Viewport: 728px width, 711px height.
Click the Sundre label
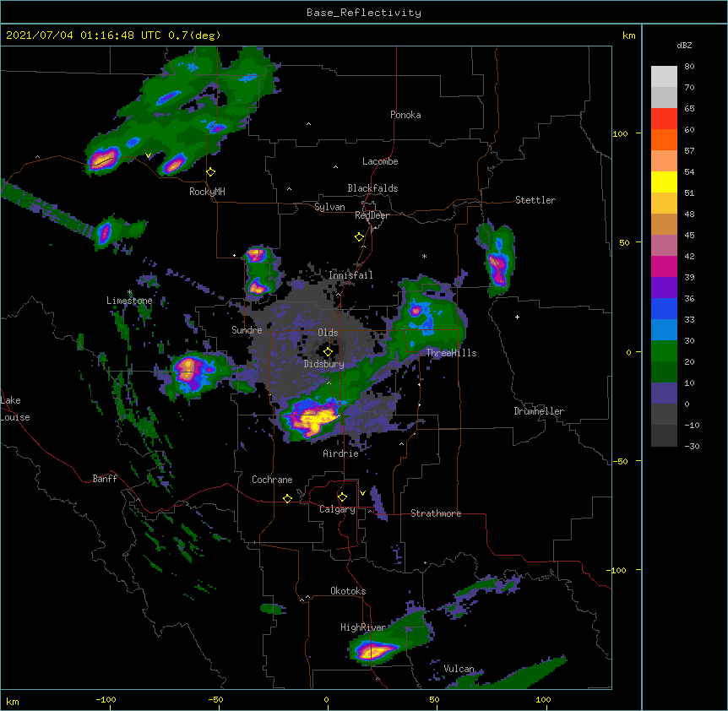pos(247,330)
